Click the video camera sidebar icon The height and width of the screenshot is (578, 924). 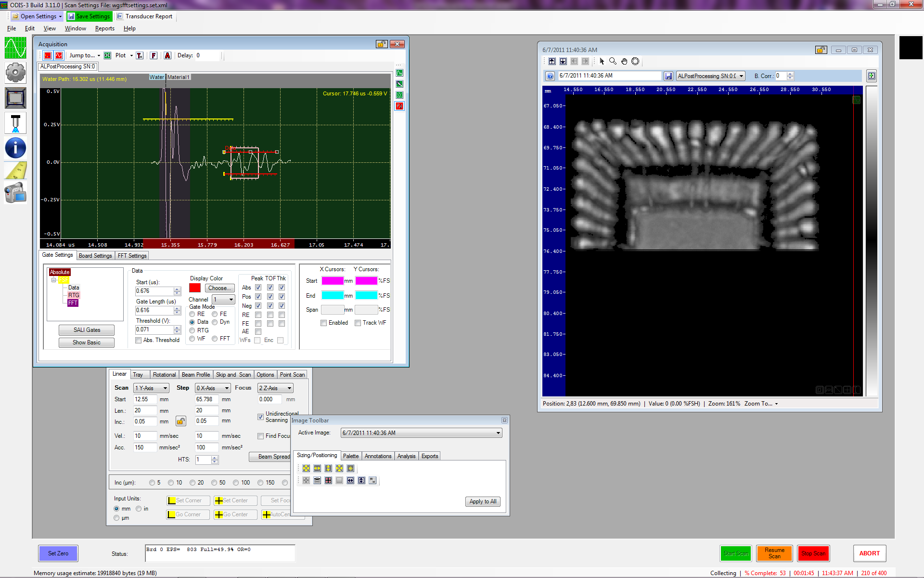pos(15,194)
